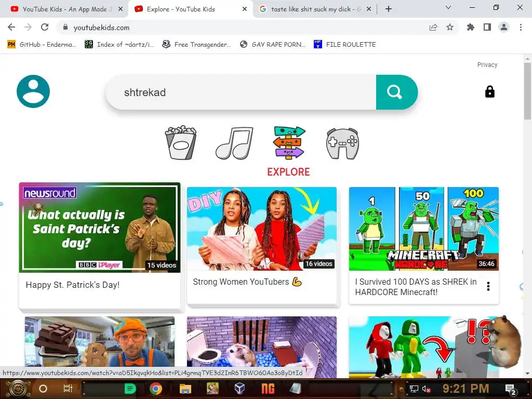This screenshot has width=532, height=399.
Task: Switch to the YouTube Kids - An App tab
Action: [x=63, y=9]
